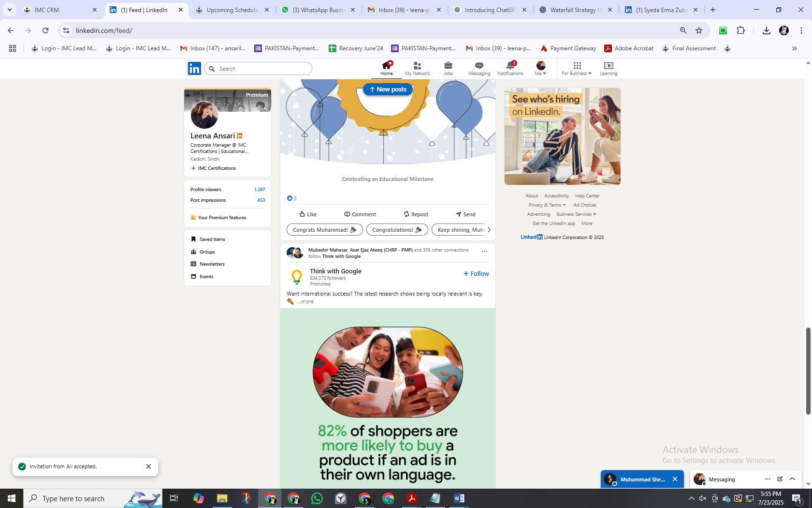Viewport: 812px width, 508px height.
Task: Show all bookmarks chevron
Action: pyautogui.click(x=794, y=48)
